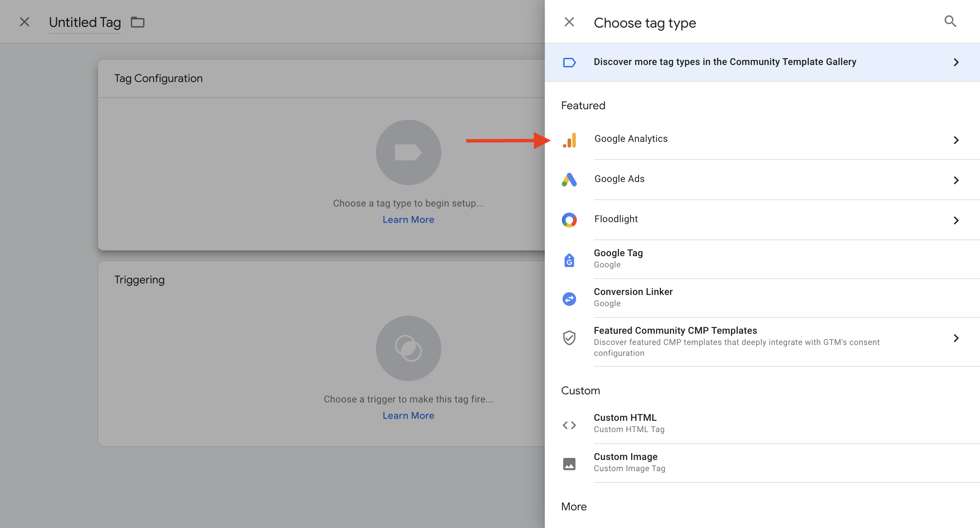Viewport: 980px width, 528px height.
Task: Expand Google Ads chevron arrow
Action: click(x=955, y=180)
